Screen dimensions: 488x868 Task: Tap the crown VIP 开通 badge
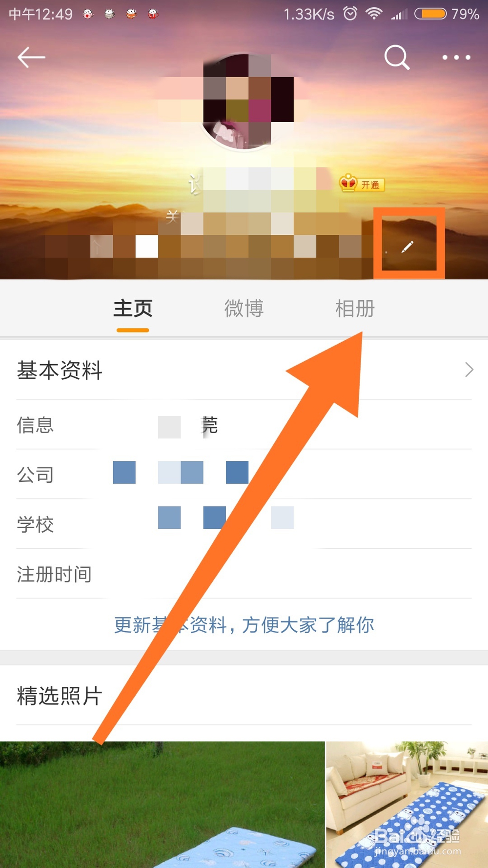[362, 184]
